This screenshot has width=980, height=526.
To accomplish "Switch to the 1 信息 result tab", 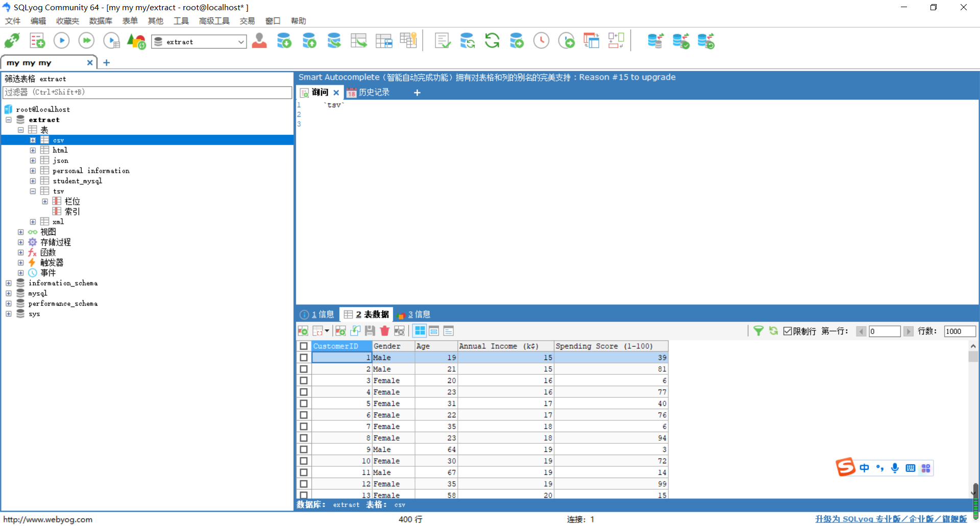I will click(317, 315).
